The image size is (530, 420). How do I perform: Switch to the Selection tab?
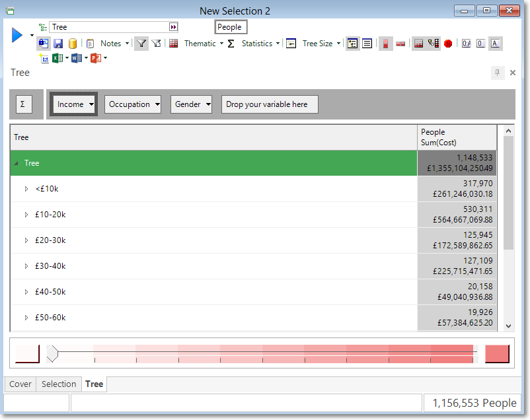point(59,384)
